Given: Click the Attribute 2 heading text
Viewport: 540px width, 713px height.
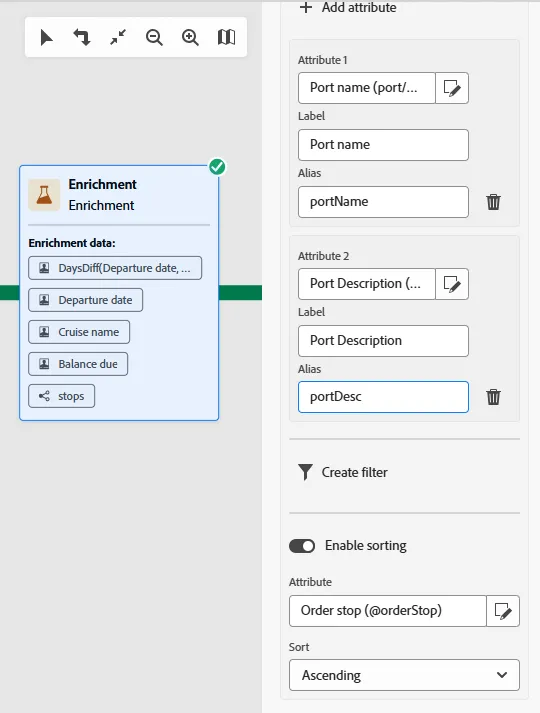Looking at the screenshot, I should pyautogui.click(x=323, y=256).
